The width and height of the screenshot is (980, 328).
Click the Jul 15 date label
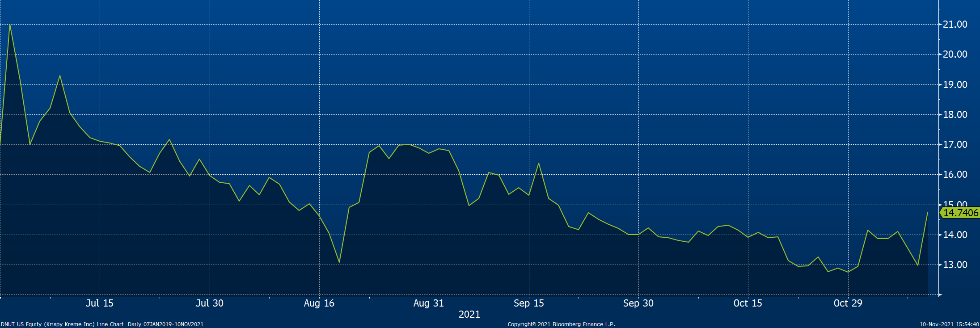point(100,303)
